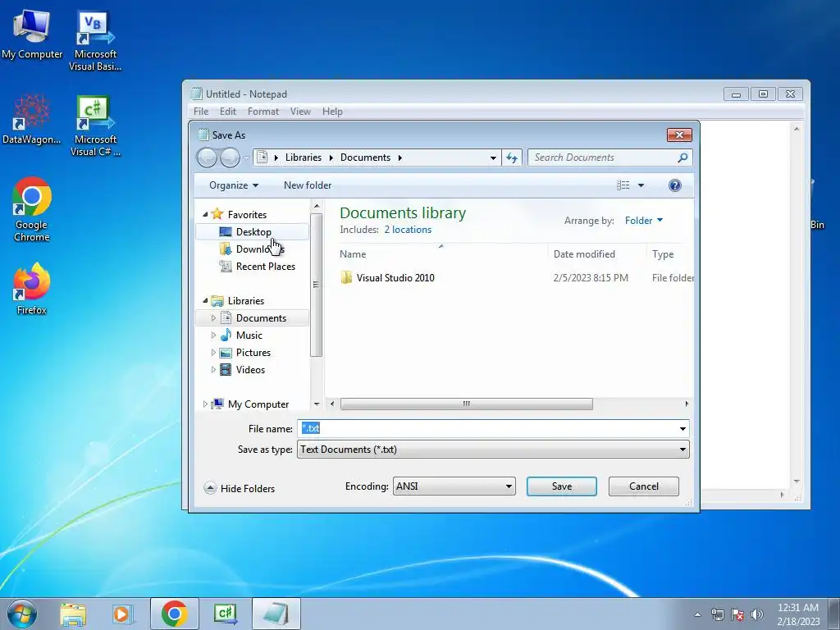Click the Notepad taskbar button
The width and height of the screenshot is (840, 630).
[x=276, y=614]
